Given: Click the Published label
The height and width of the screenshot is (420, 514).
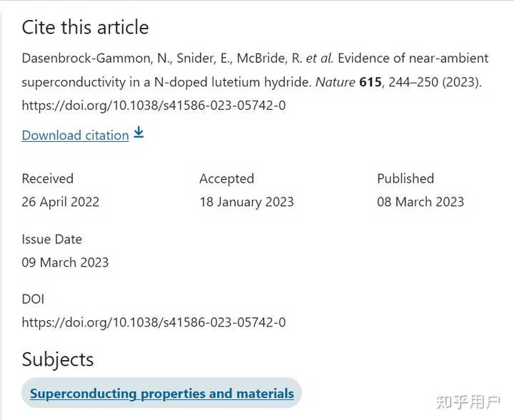Looking at the screenshot, I should pyautogui.click(x=405, y=179).
